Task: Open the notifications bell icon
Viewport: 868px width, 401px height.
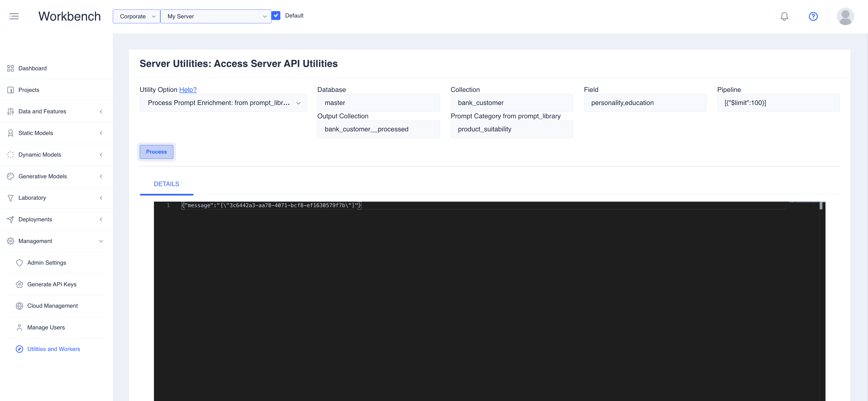Action: pyautogui.click(x=784, y=16)
